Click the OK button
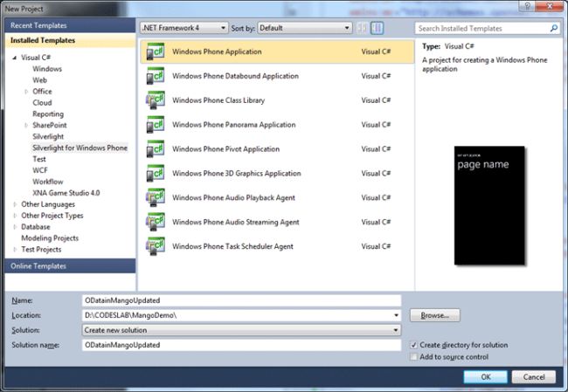Viewport: 568px width, 392px height. point(485,377)
